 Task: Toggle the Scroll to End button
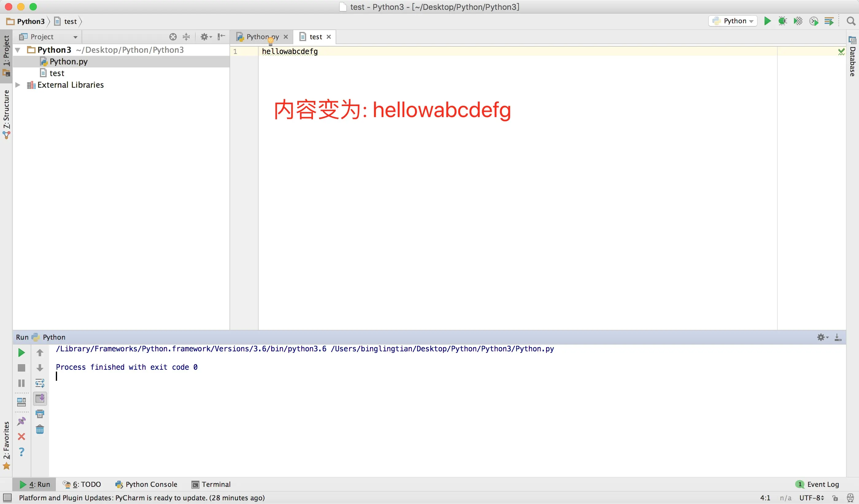click(40, 398)
